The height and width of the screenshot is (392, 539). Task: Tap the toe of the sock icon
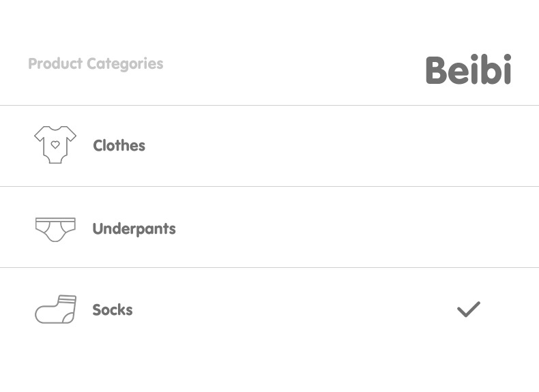click(x=41, y=316)
